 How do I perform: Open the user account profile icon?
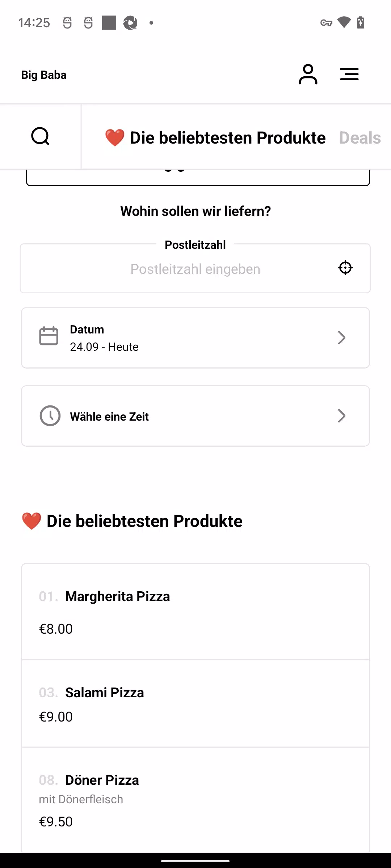coord(308,74)
